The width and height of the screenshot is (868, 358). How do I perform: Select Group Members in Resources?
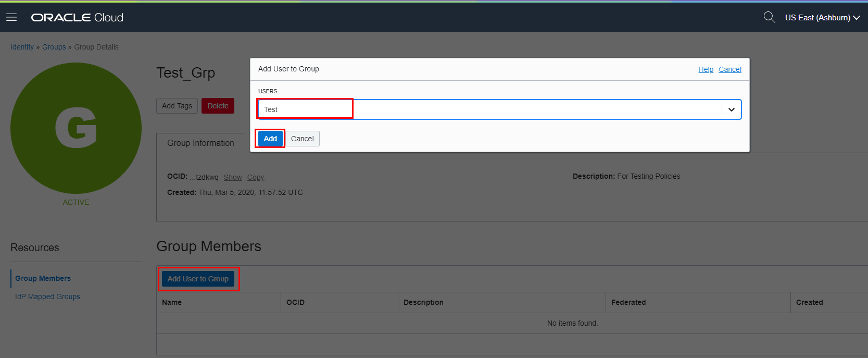point(43,278)
